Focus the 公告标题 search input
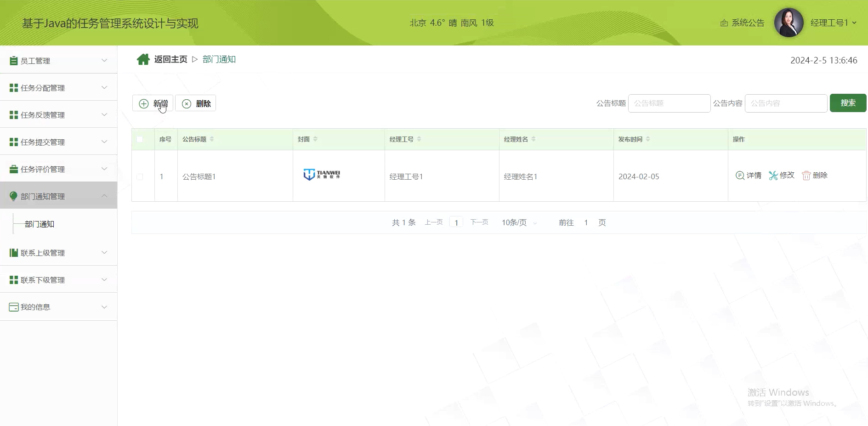Screen dimensions: 868x426 [669, 103]
